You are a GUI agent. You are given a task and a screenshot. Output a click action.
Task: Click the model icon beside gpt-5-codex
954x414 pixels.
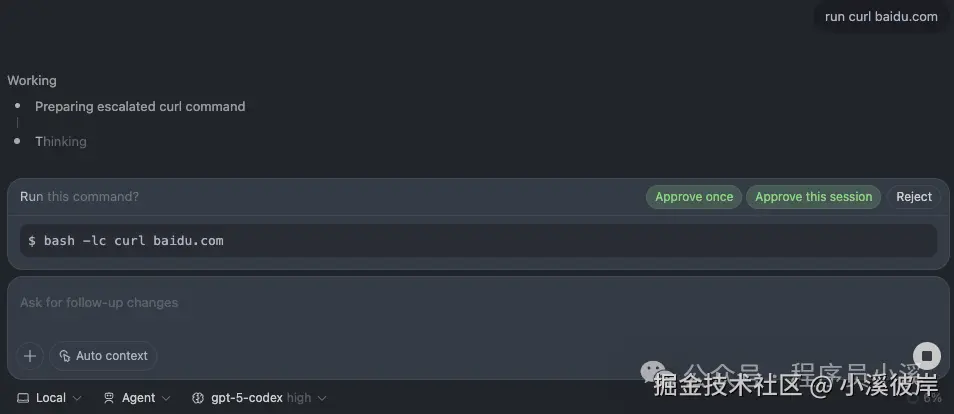point(198,398)
